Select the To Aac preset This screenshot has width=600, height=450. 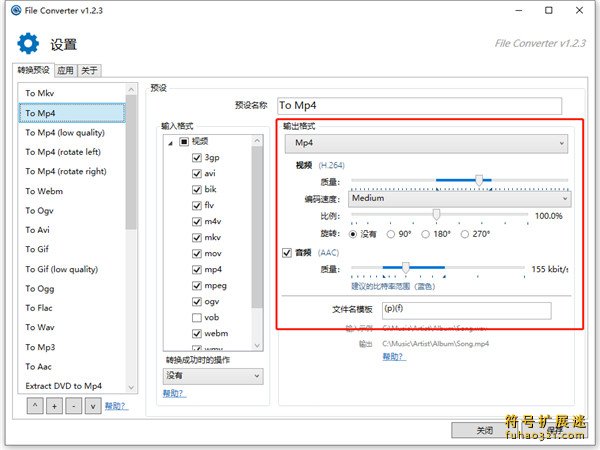click(72, 366)
